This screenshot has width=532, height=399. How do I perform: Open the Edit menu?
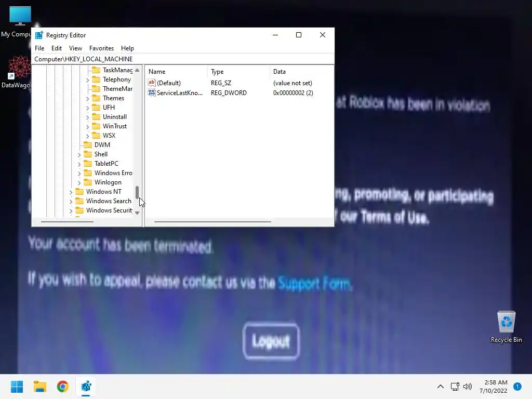coord(56,48)
